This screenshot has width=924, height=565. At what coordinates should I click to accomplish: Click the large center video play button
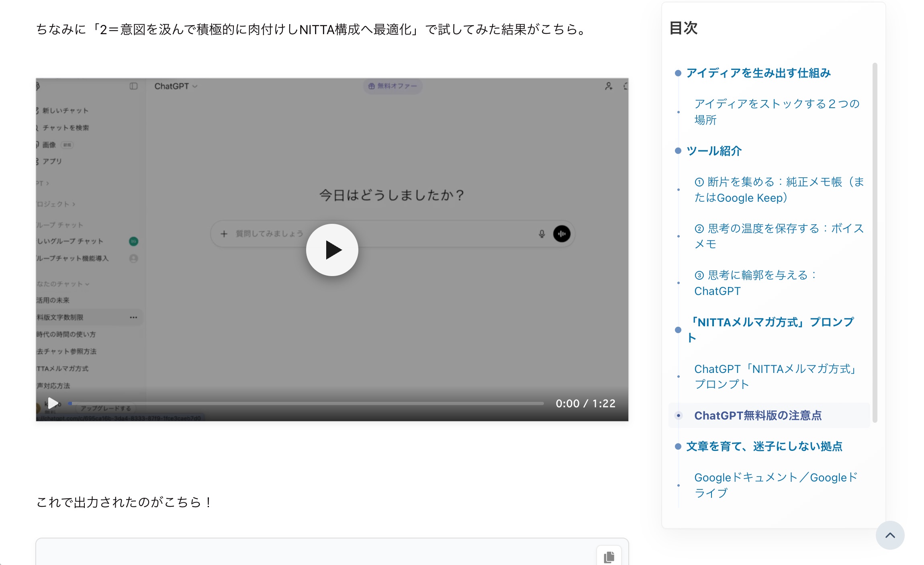point(332,250)
